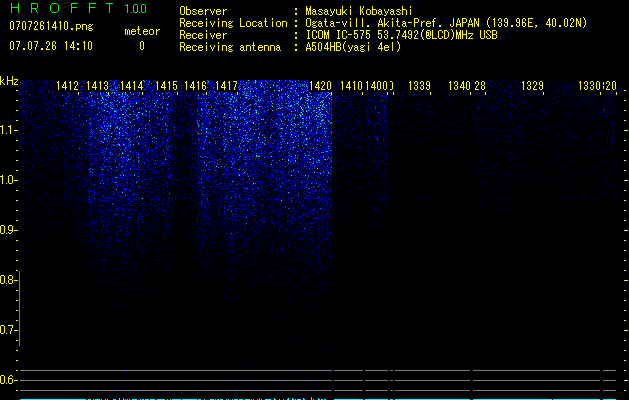Click the 1410 time marker on the spectrogram
This screenshot has height=400, width=629.
pyautogui.click(x=351, y=86)
